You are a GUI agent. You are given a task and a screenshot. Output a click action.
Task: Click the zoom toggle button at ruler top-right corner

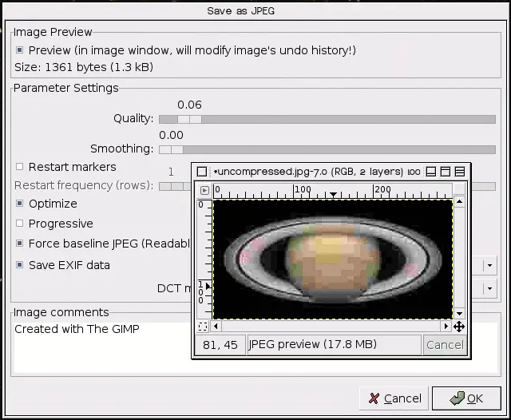(460, 188)
